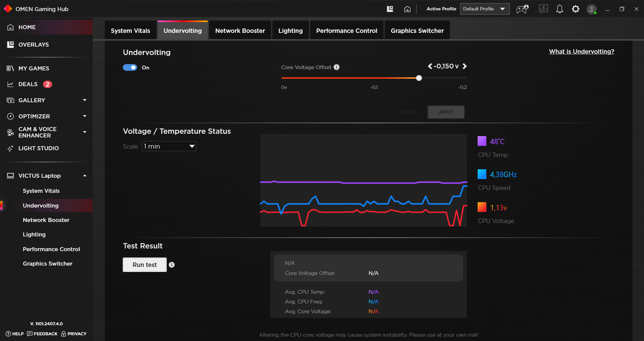Open Help in sidebar footer
This screenshot has width=644, height=341.
point(15,334)
